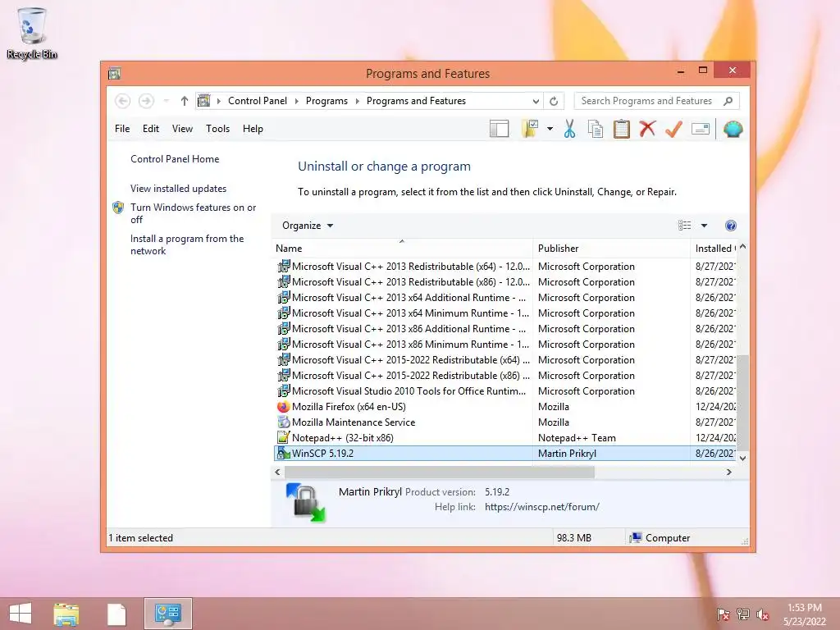Open the Windows Start button
840x630 pixels.
(x=21, y=614)
